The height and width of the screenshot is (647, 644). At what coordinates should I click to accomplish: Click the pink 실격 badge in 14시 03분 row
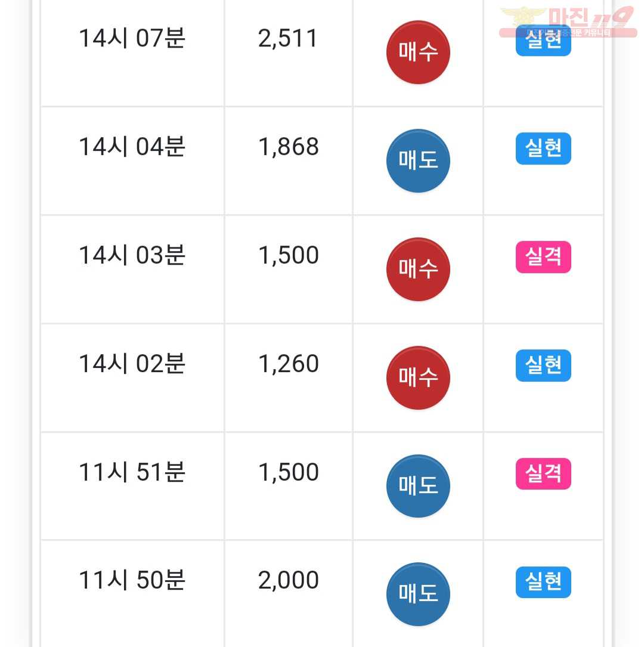pyautogui.click(x=543, y=257)
